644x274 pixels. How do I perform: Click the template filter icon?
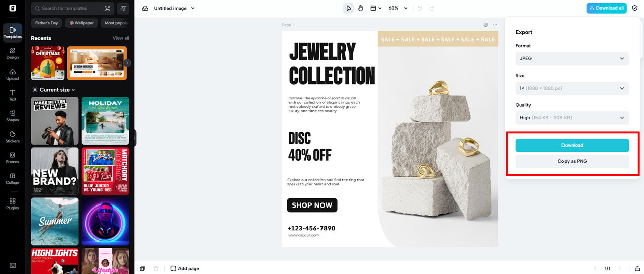point(123,9)
